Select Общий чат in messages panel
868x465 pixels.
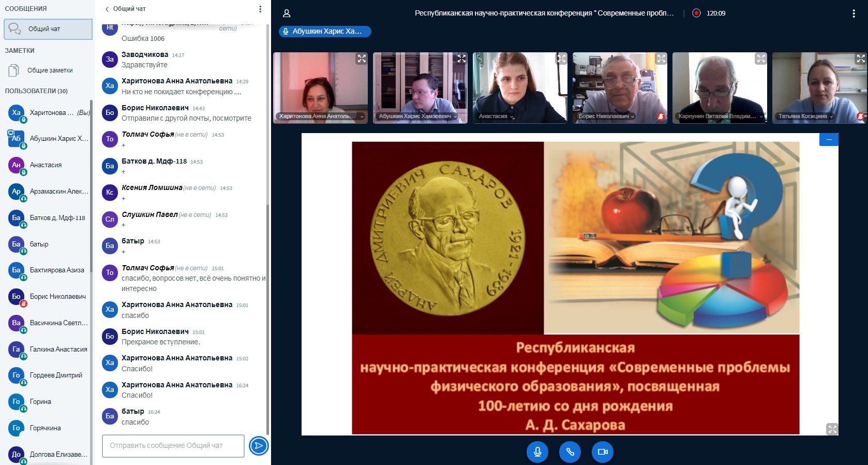pos(48,29)
